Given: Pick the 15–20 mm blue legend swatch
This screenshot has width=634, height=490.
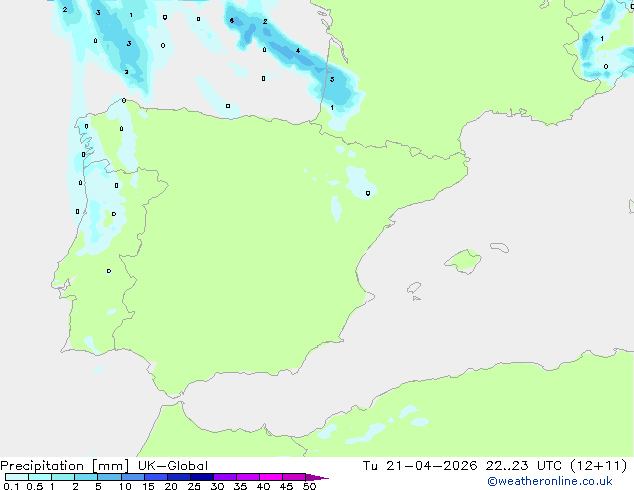Looking at the screenshot, I should pos(155,477).
